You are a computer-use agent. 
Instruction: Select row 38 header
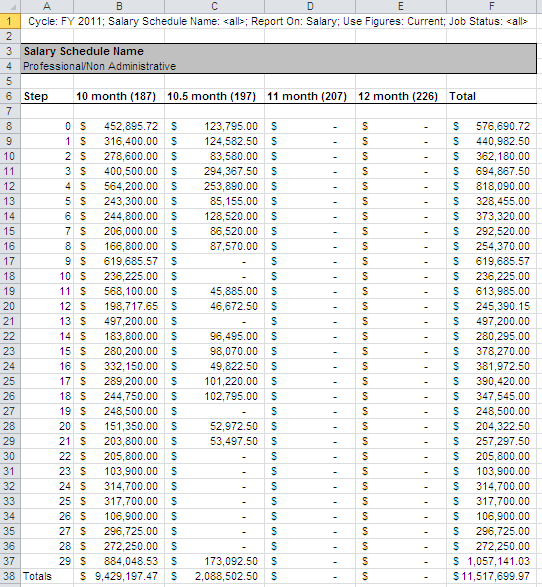pos(10,576)
